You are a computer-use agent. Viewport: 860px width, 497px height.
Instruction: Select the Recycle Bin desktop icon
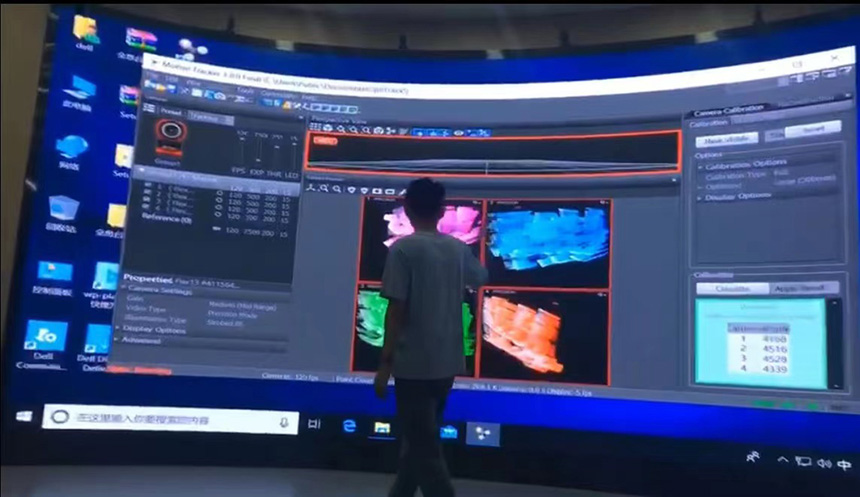pos(63,213)
